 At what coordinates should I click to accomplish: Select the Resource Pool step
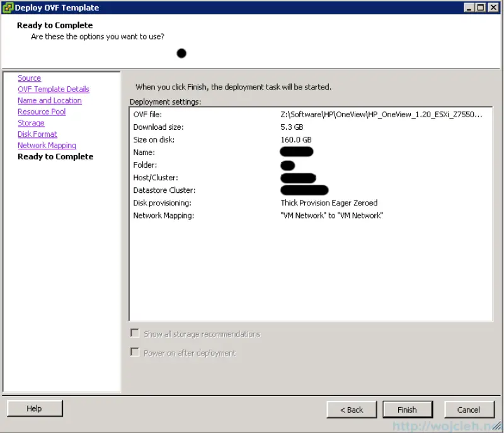[42, 112]
